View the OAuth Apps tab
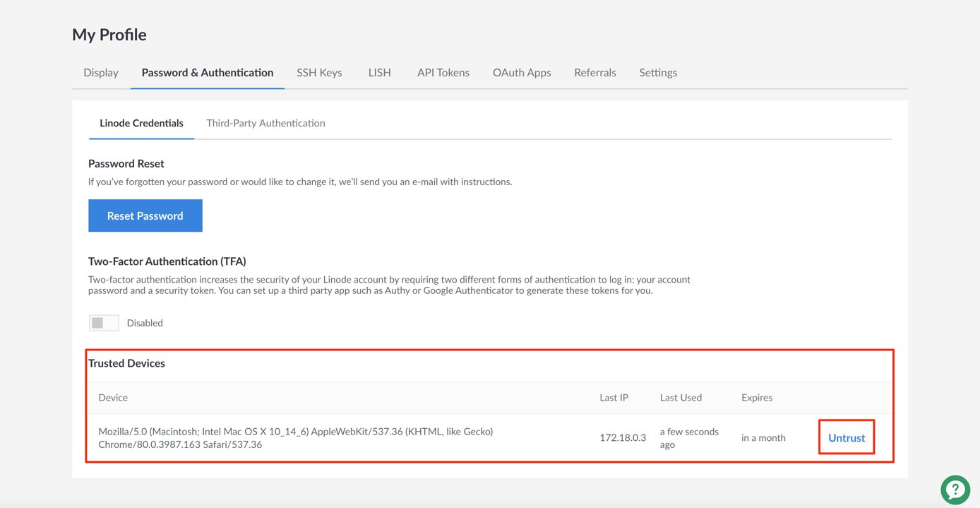This screenshot has width=980, height=508. 522,73
